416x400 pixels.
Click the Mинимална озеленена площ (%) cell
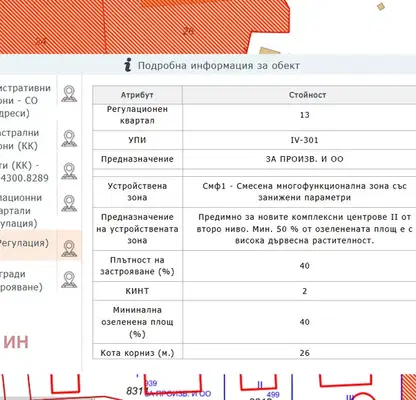(137, 322)
